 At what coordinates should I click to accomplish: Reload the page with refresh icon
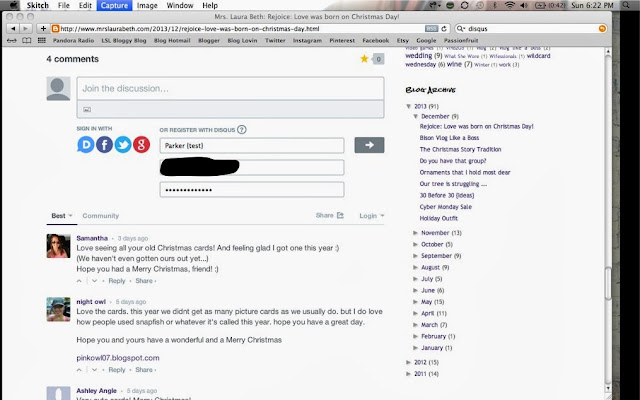[444, 29]
